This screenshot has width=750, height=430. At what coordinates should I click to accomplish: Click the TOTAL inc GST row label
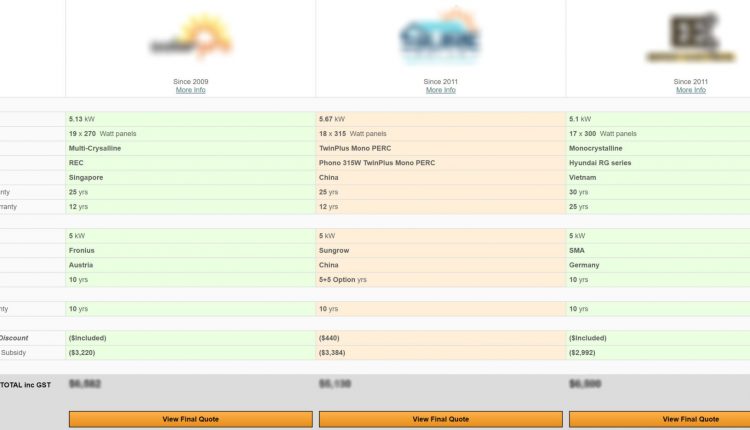pos(25,385)
